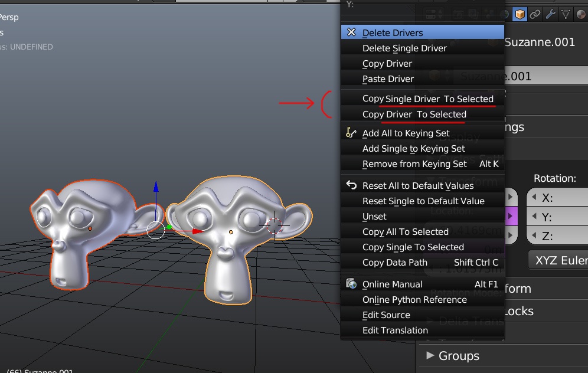Decrease Rotation Z with its left arrow
588x373 pixels.
[x=534, y=235]
